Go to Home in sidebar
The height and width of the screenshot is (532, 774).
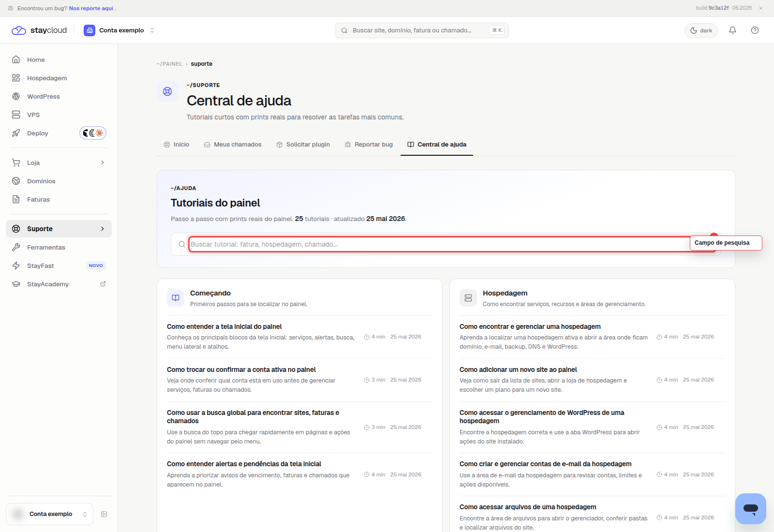pyautogui.click(x=59, y=59)
